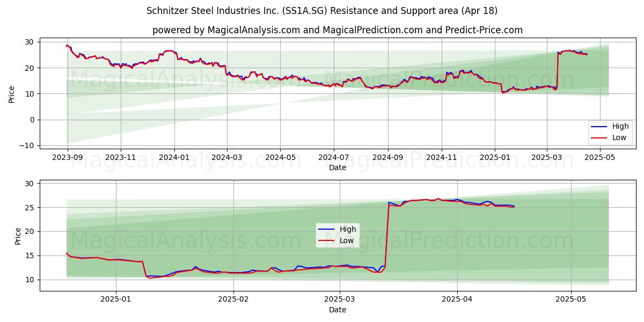Click the '2024-11' tick label on top chart
Image resolution: width=644 pixels, height=322 pixels.
point(441,158)
